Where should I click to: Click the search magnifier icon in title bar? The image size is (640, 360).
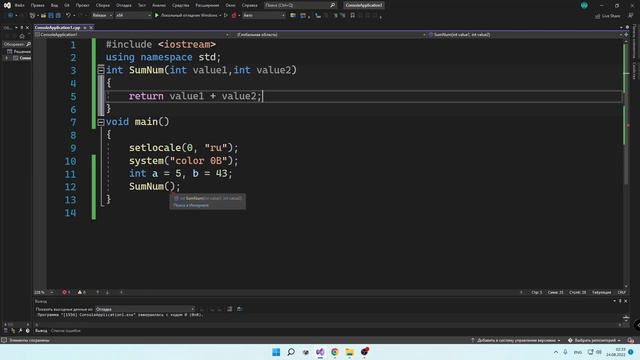[x=332, y=5]
